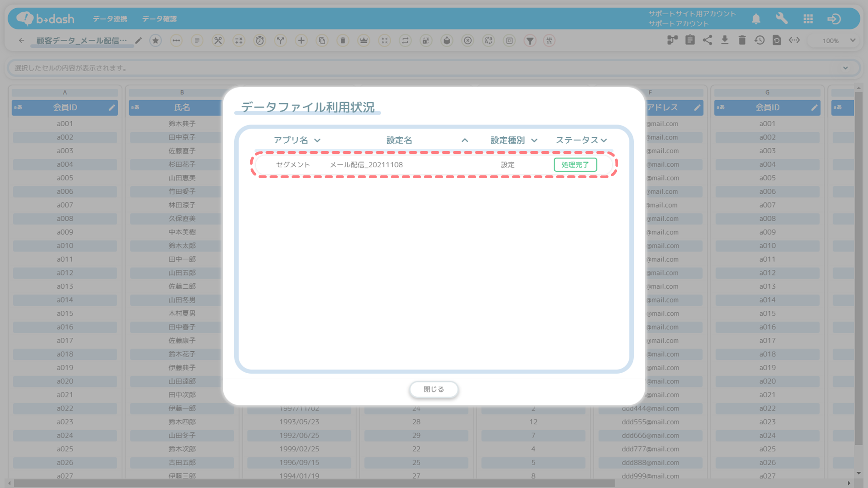Click メール配信_20211108 setting name
Screen dimensions: 868x488
[x=366, y=164]
